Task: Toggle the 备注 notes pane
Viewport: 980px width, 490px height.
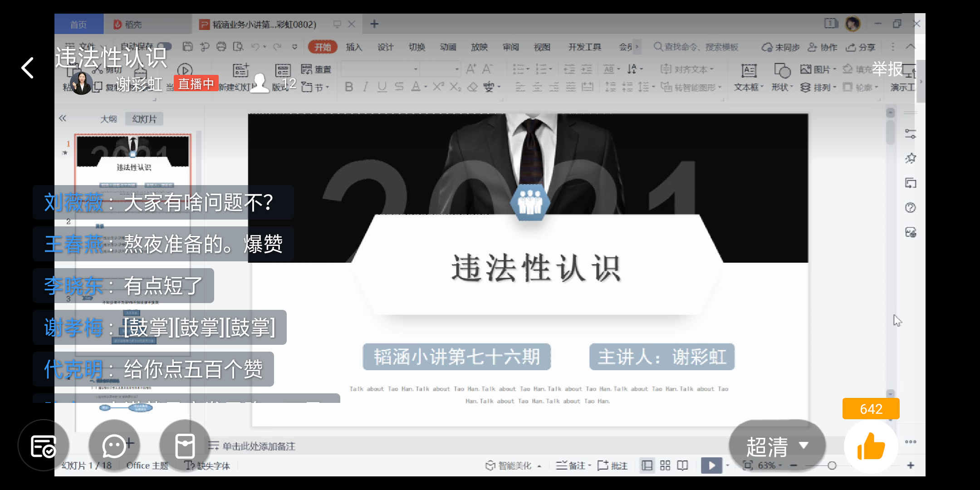Action: point(573,465)
